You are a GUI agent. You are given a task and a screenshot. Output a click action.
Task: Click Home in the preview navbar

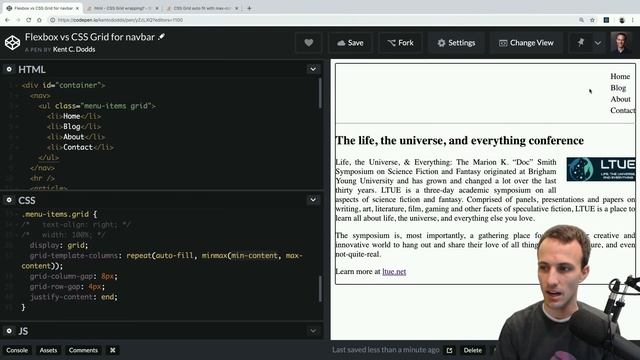click(620, 76)
